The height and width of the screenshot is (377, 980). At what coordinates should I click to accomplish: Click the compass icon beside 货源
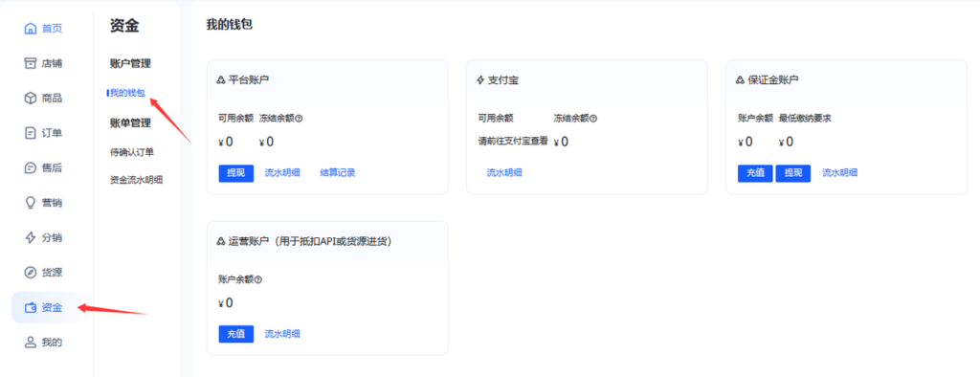point(30,273)
